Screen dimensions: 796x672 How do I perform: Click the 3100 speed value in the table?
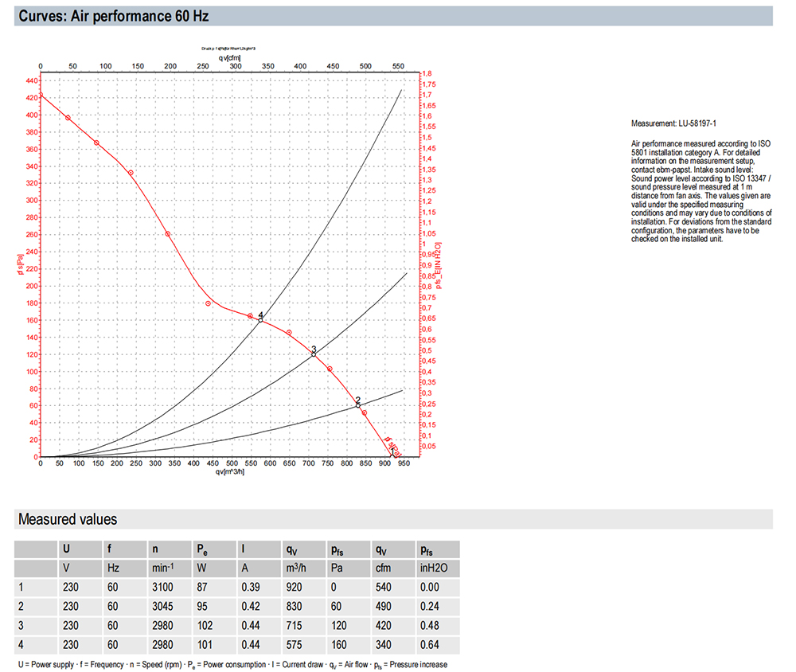point(161,586)
